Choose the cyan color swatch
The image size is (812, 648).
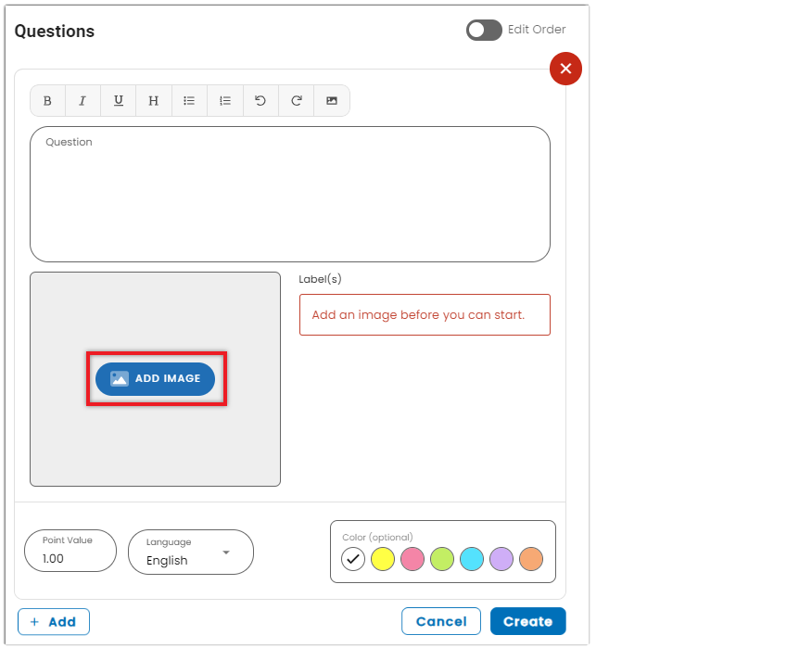click(472, 559)
